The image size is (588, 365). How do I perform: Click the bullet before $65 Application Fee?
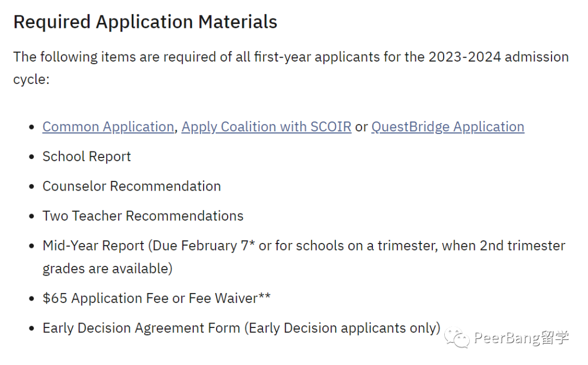[x=32, y=299]
